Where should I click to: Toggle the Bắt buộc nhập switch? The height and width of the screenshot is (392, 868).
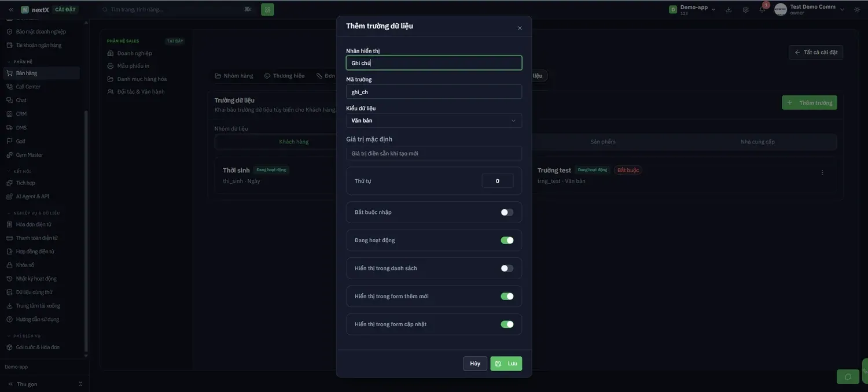pos(507,212)
